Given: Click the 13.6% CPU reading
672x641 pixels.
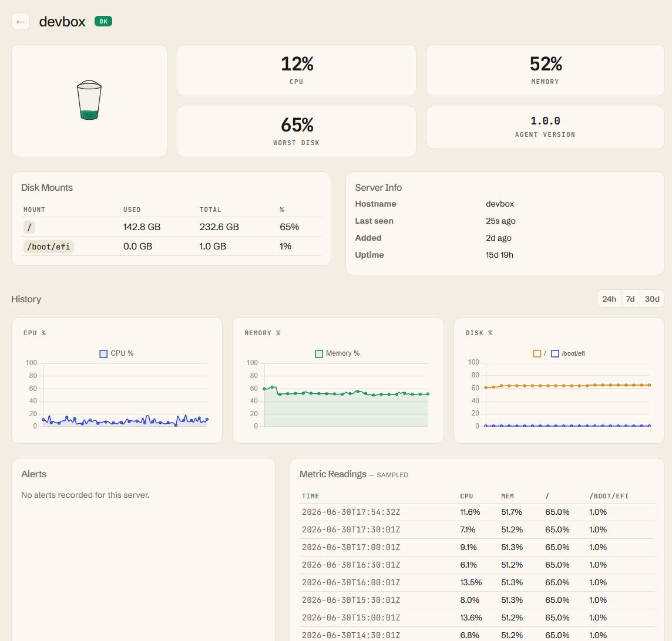Looking at the screenshot, I should 471,618.
